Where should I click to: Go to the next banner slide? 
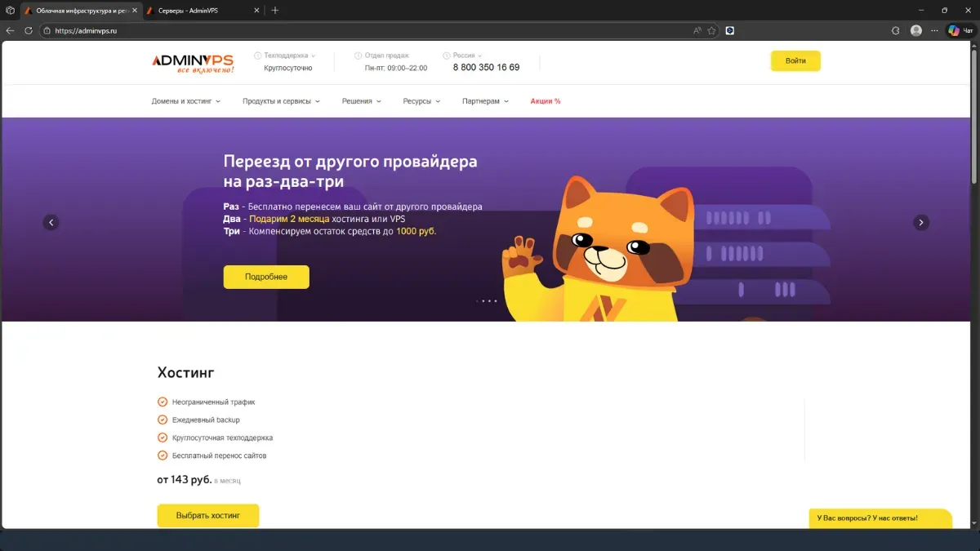click(x=921, y=222)
